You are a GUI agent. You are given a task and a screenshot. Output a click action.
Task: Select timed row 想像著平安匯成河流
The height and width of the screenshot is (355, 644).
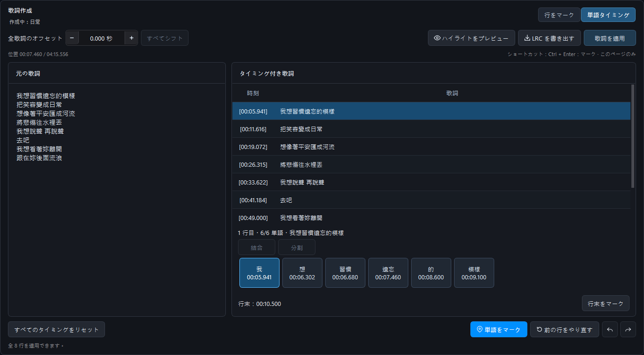[431, 147]
